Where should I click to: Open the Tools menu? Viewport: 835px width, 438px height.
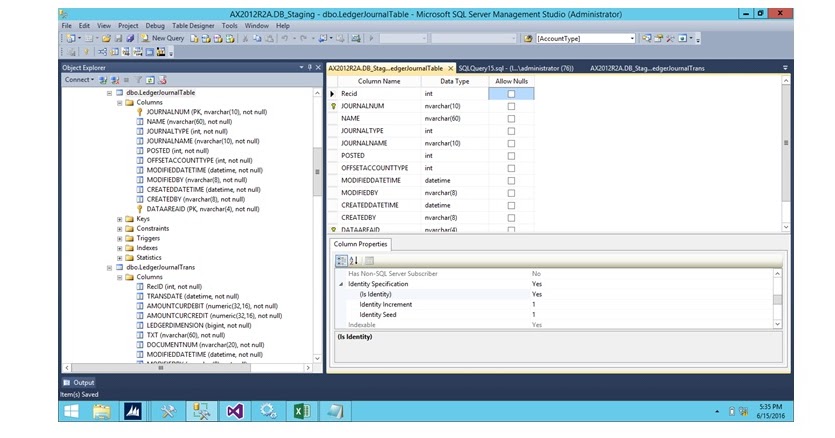click(230, 26)
